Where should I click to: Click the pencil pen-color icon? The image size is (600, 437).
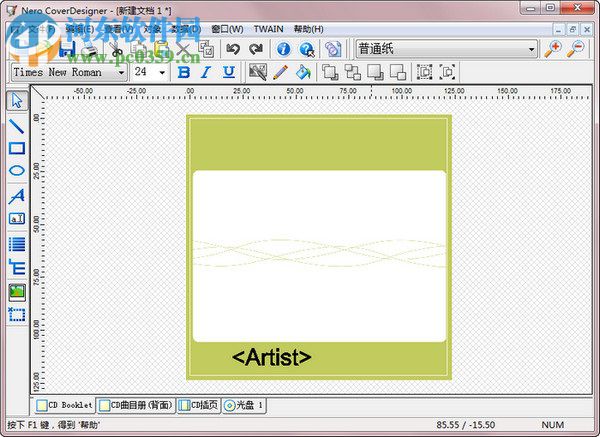pos(280,72)
